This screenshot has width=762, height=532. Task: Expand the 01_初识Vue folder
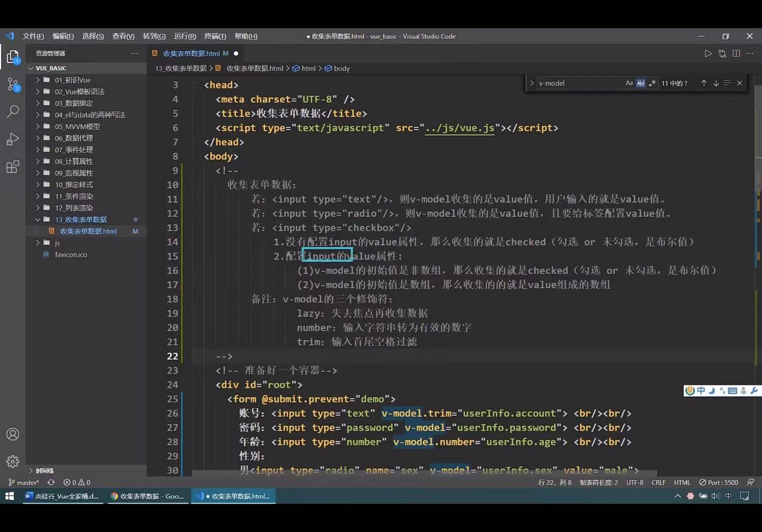(x=86, y=80)
